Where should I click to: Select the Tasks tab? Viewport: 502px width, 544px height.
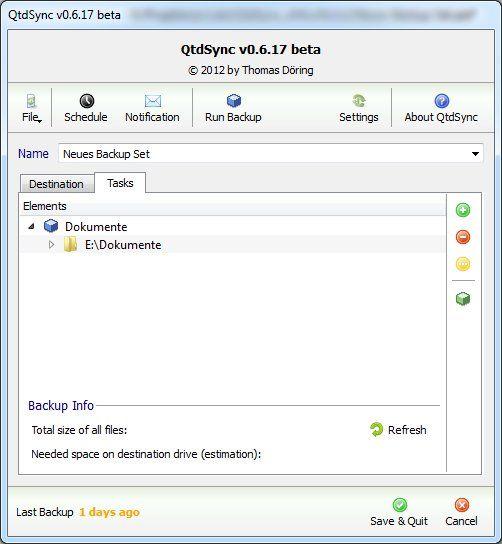tap(120, 183)
